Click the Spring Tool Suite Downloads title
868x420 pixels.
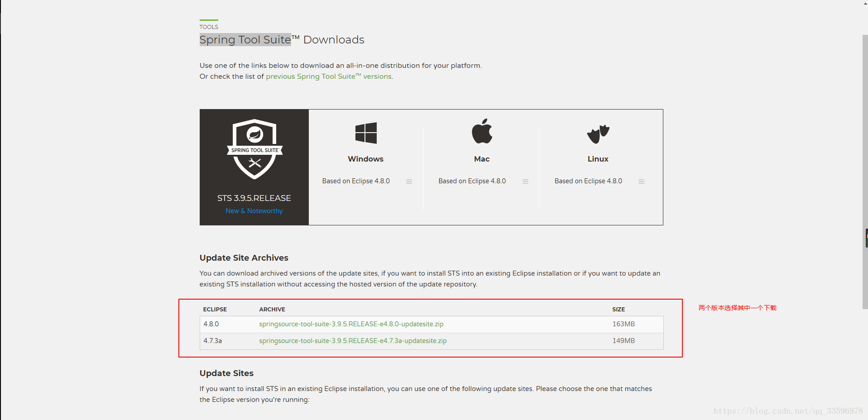coord(282,40)
